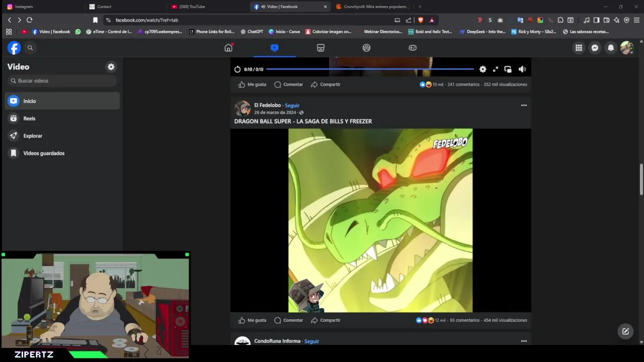Open Facebook menu grid icon
Image resolution: width=644 pixels, height=362 pixels.
[x=579, y=48]
